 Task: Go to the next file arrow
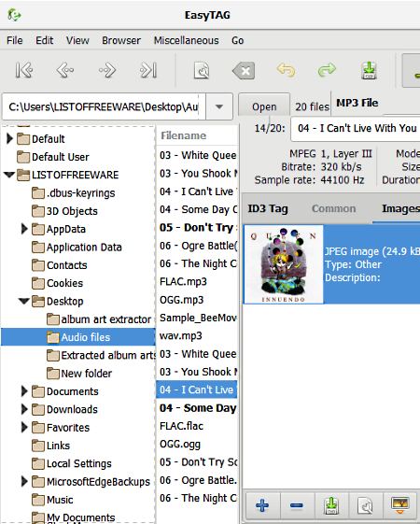coord(107,70)
